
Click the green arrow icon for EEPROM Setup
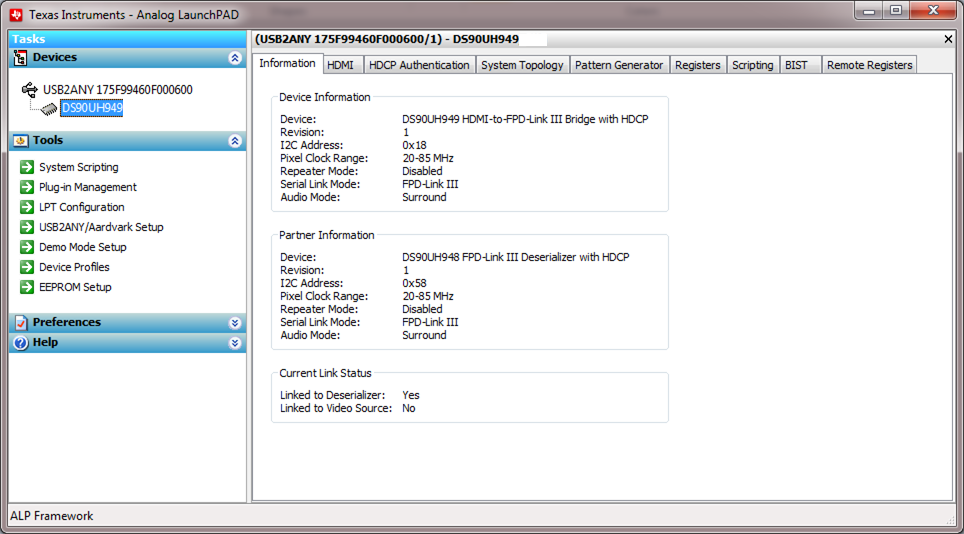[27, 287]
